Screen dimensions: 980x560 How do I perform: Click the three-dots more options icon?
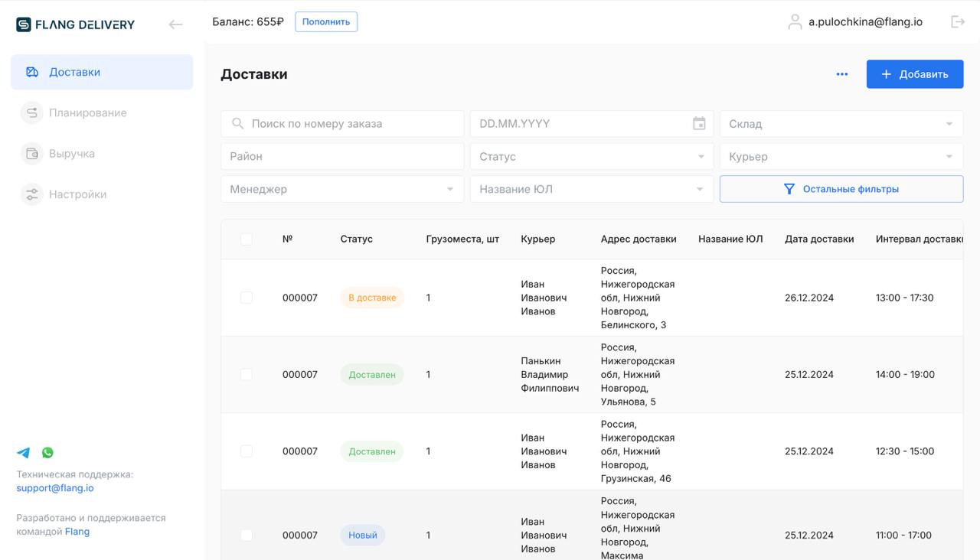coord(842,74)
